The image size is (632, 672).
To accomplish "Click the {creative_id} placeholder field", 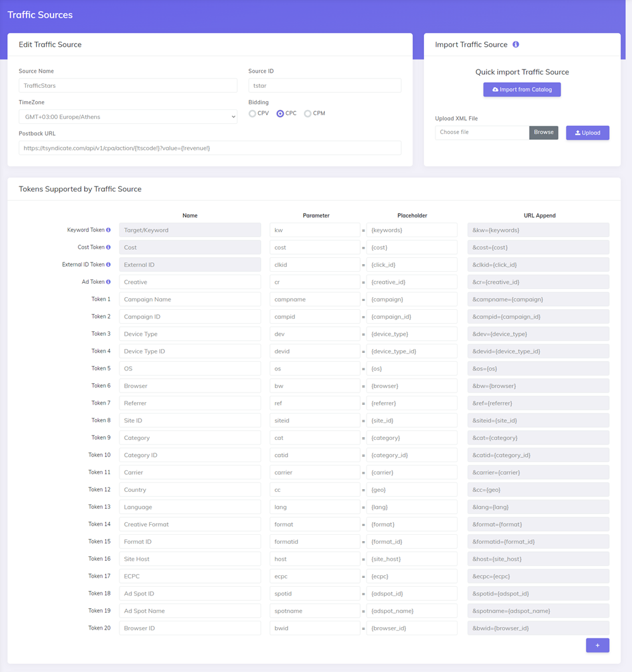I will pyautogui.click(x=412, y=282).
